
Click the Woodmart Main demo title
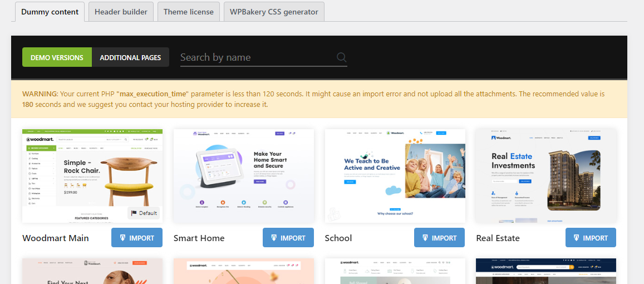pyautogui.click(x=56, y=238)
